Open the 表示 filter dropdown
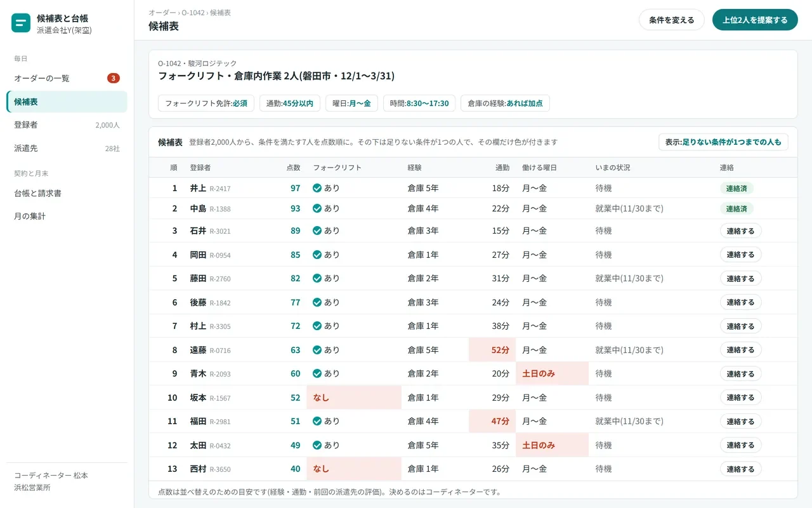The image size is (812, 508). 723,142
